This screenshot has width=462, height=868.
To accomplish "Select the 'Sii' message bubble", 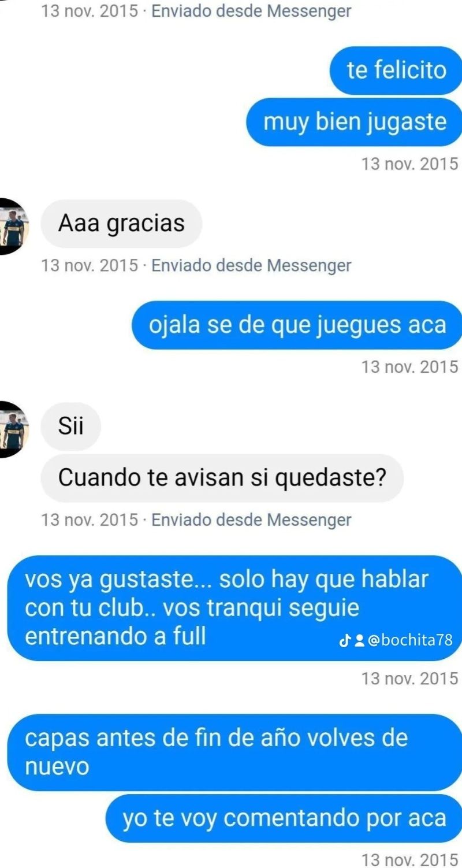I will [x=70, y=426].
